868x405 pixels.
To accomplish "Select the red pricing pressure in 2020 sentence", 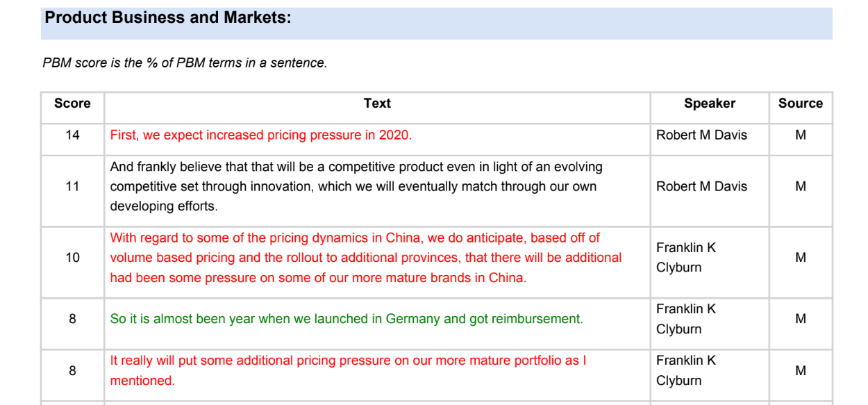I will [x=261, y=135].
